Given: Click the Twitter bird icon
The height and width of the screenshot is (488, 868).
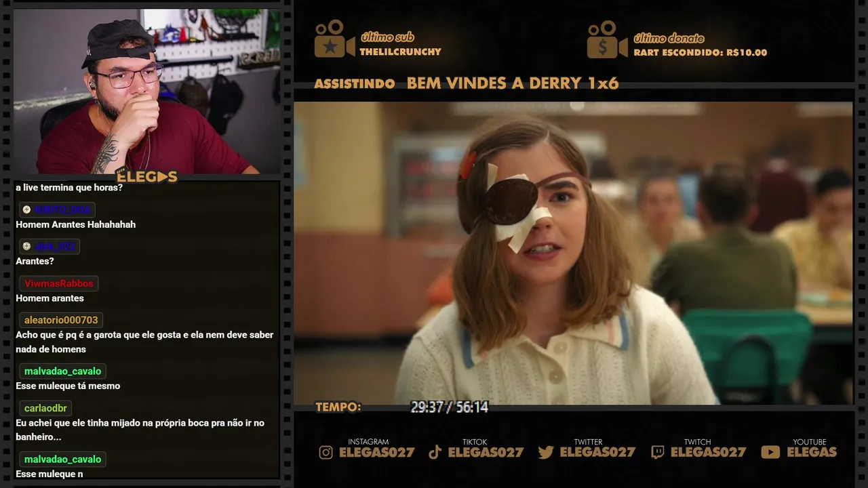Looking at the screenshot, I should (546, 452).
